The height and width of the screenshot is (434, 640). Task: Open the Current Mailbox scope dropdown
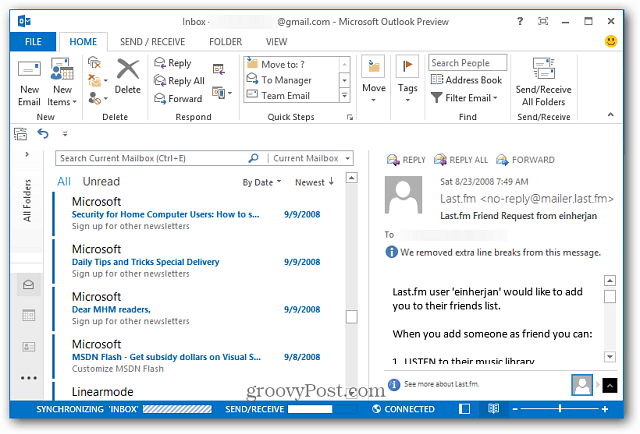(x=311, y=158)
